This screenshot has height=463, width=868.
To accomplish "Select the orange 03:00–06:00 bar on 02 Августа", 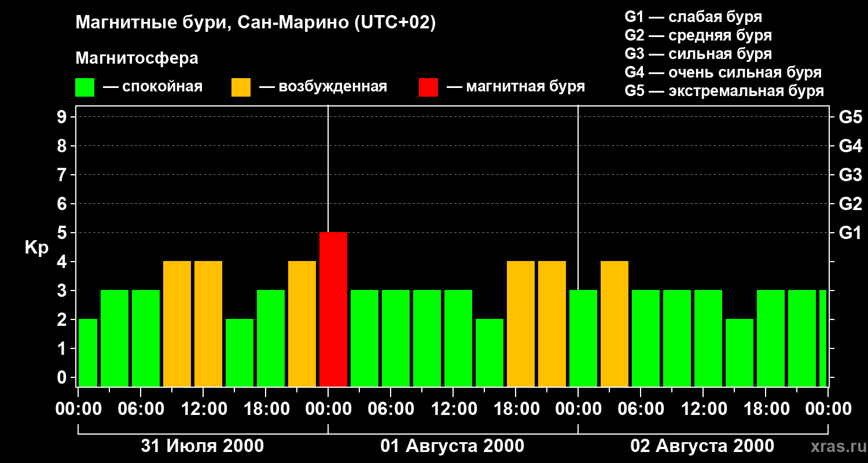I will [615, 324].
